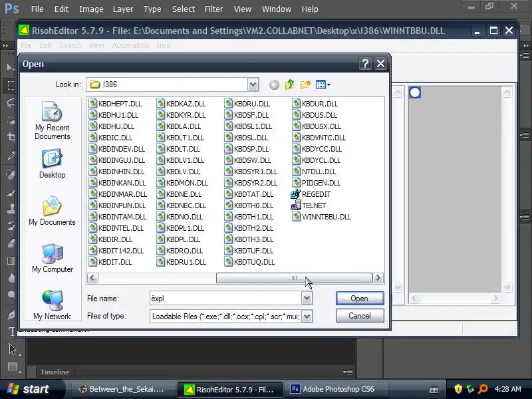Image resolution: width=532 pixels, height=399 pixels.
Task: Click the orange magnifier tray icon
Action: (483, 389)
